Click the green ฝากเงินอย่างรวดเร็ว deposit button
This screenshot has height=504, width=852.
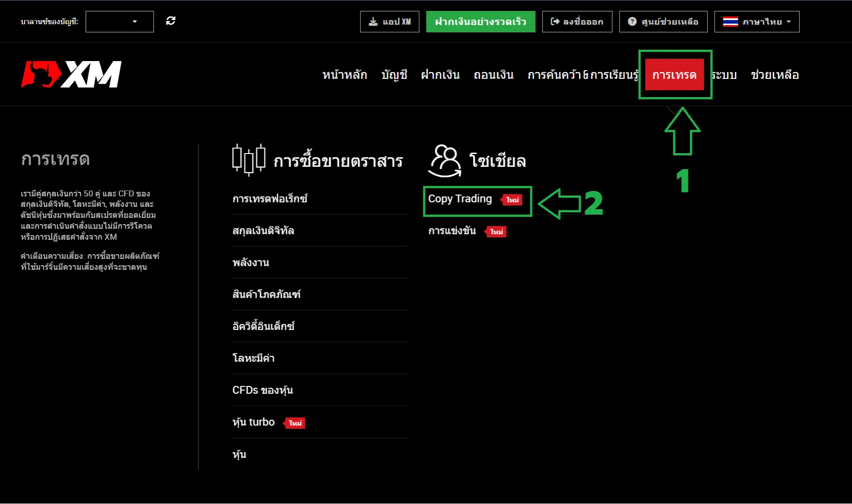pos(480,21)
